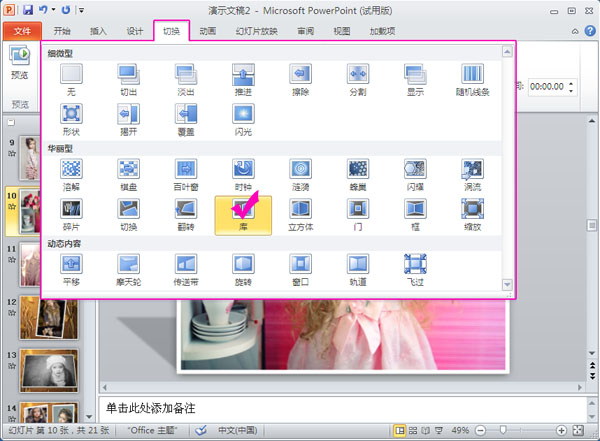The image size is (600, 441).
Task: Apply the 摩天轮 (Ferris wheel) transition
Action: [128, 269]
